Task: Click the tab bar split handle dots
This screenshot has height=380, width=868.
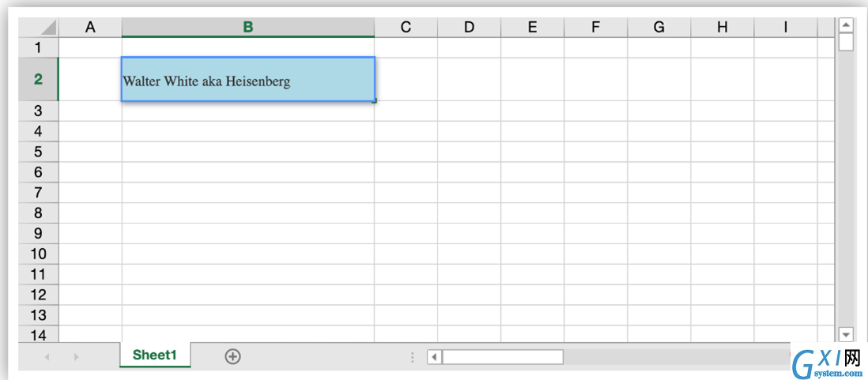Action: coord(413,357)
